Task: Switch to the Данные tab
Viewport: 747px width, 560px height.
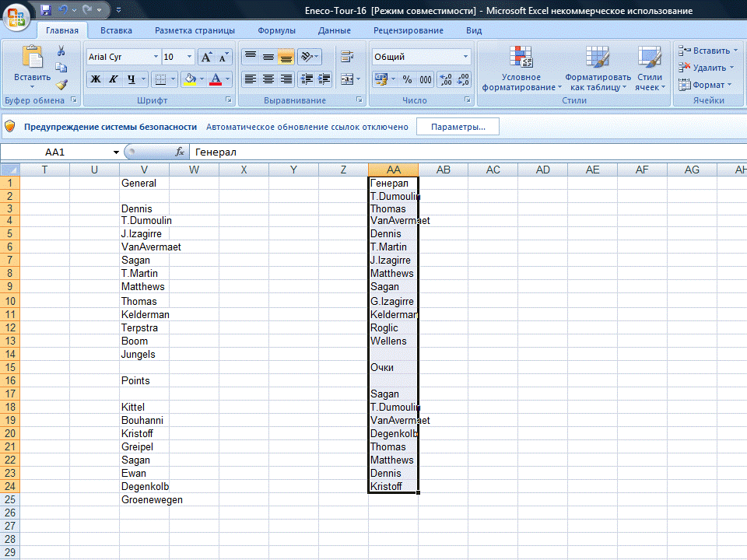Action: coord(335,30)
